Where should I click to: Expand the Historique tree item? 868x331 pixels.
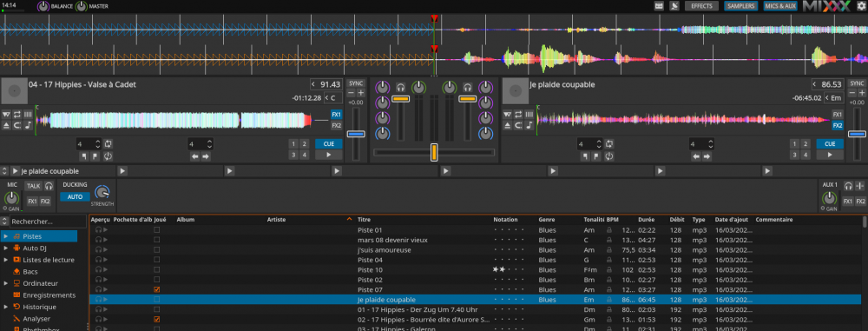click(5, 307)
